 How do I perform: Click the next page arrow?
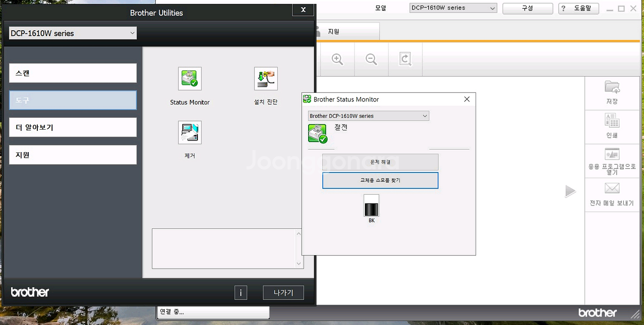point(570,192)
